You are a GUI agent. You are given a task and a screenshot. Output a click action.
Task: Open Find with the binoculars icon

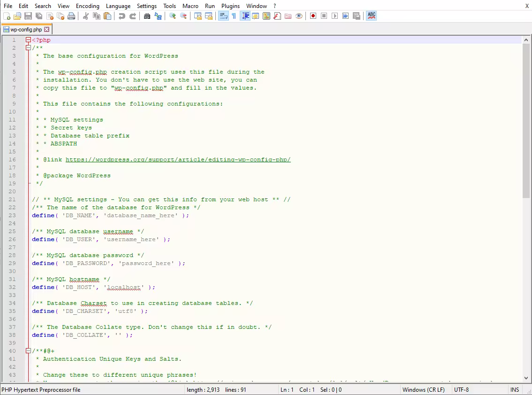click(147, 16)
